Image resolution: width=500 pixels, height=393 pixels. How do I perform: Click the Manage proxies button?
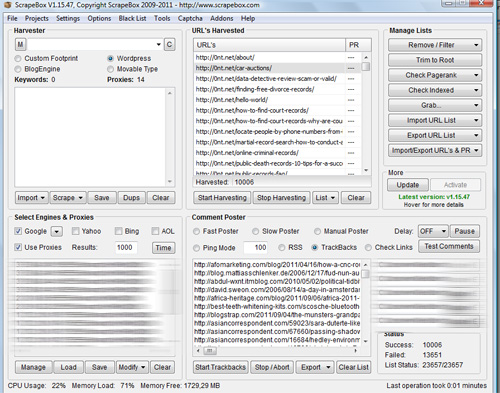pyautogui.click(x=33, y=367)
